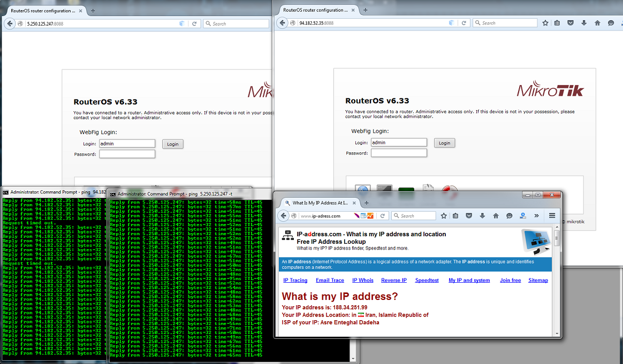Open a new tab in 5.250.125.247 window
623x364 pixels.
[93, 11]
